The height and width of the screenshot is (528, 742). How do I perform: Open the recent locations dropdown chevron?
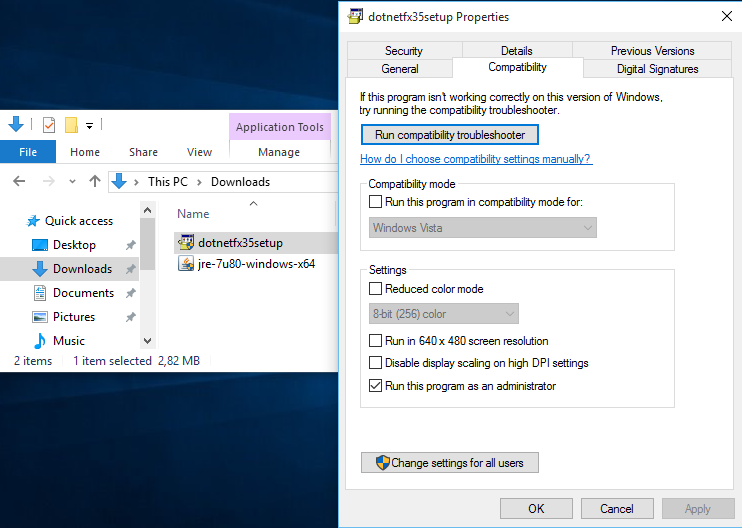coord(72,181)
